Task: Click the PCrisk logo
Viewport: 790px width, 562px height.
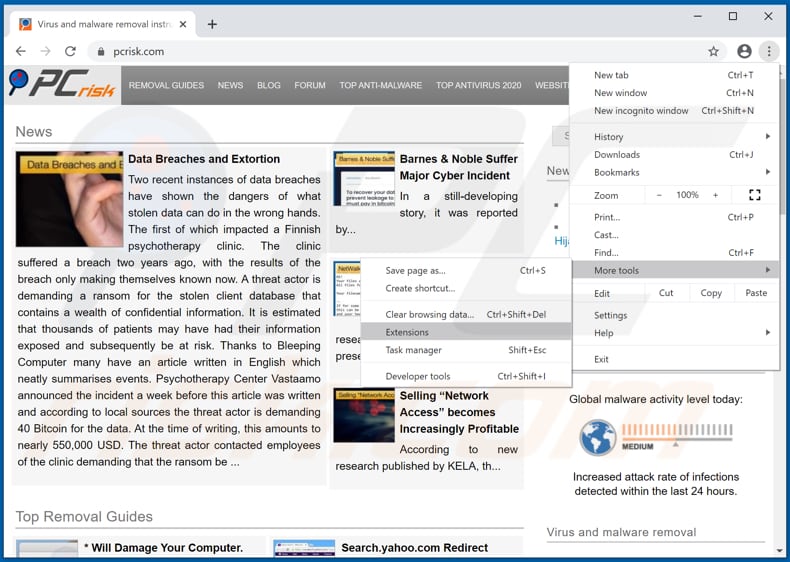Action: coord(62,86)
